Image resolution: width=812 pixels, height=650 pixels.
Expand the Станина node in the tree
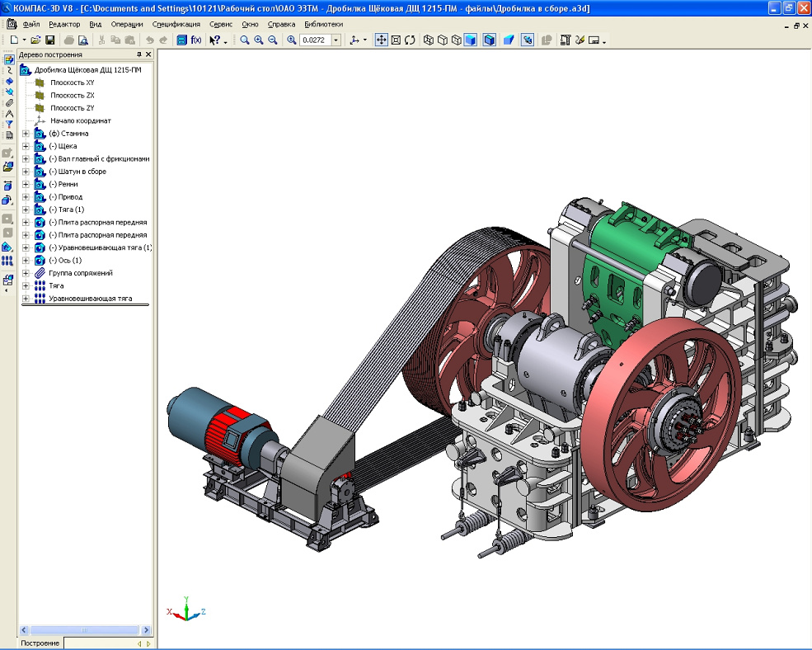click(x=26, y=134)
